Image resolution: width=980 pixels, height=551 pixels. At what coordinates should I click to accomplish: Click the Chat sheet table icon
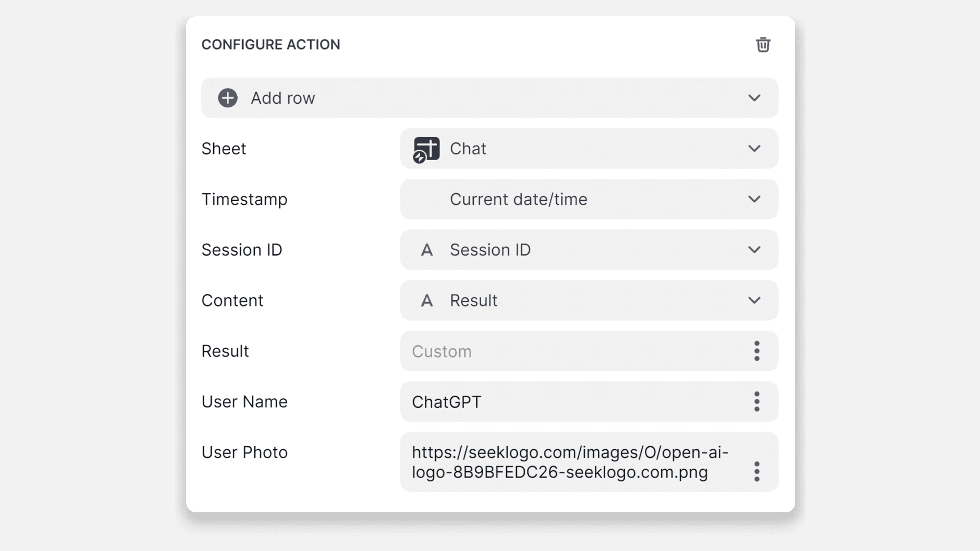click(426, 149)
